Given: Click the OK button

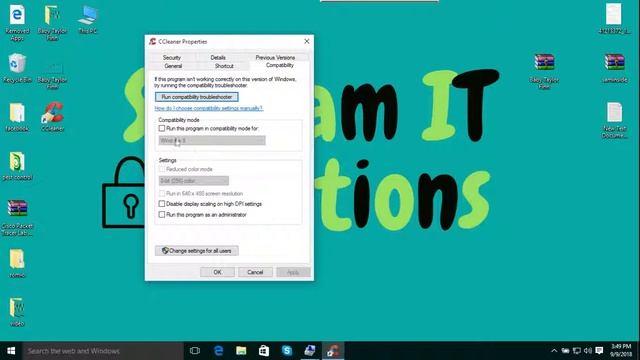Looking at the screenshot, I should pyautogui.click(x=217, y=272).
